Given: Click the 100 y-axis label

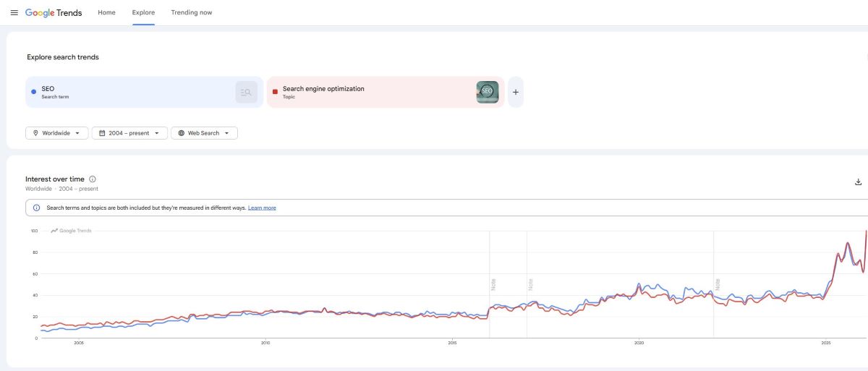Looking at the screenshot, I should coord(34,231).
